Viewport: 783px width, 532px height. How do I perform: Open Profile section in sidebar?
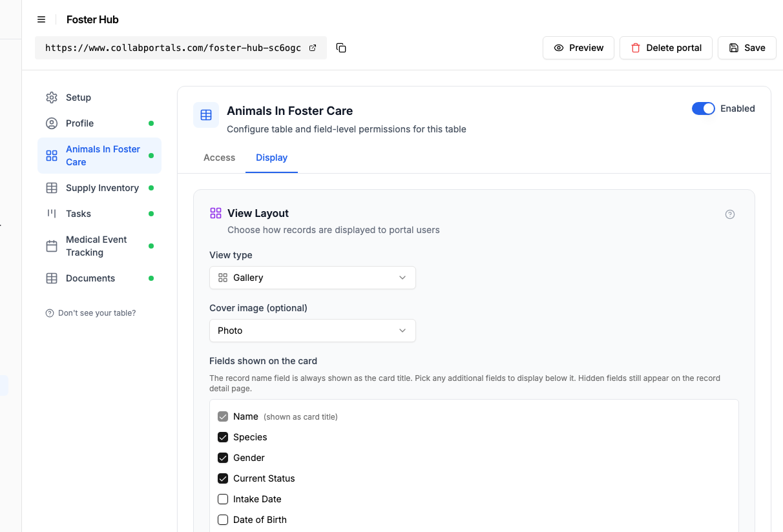[x=99, y=123]
